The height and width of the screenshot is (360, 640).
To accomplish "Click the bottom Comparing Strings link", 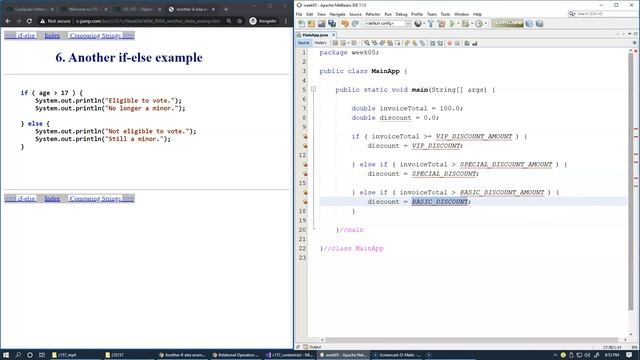I will pos(101,198).
